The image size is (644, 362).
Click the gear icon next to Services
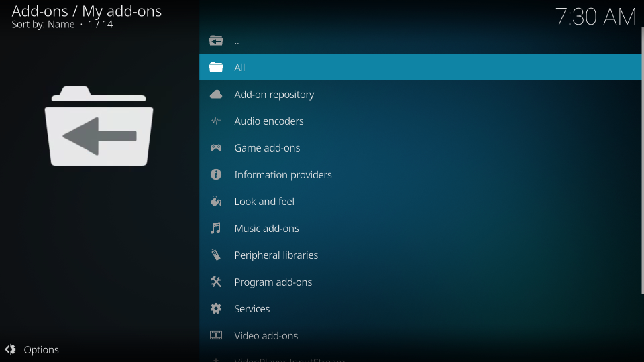coord(215,309)
